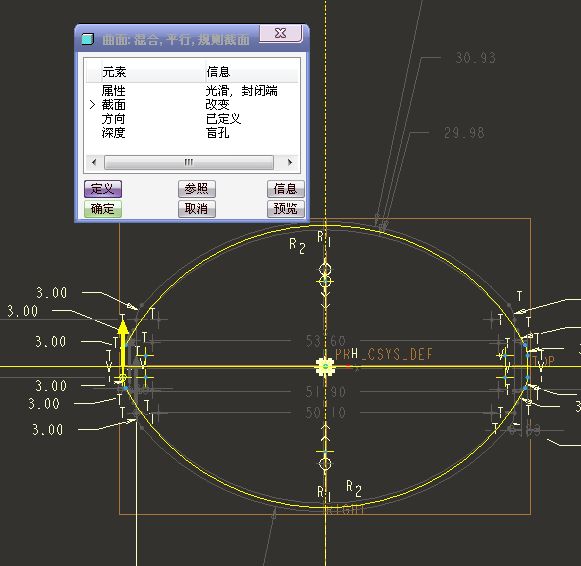Image resolution: width=581 pixels, height=566 pixels.
Task: Select the 53.60 dimension value
Action: click(x=326, y=341)
